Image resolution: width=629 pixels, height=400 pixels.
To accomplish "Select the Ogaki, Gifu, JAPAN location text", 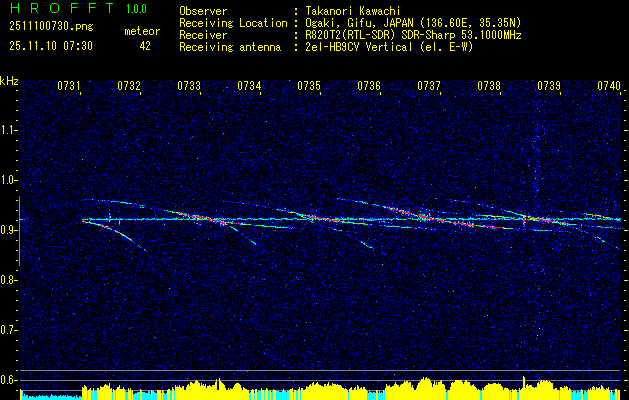I will (413, 23).
